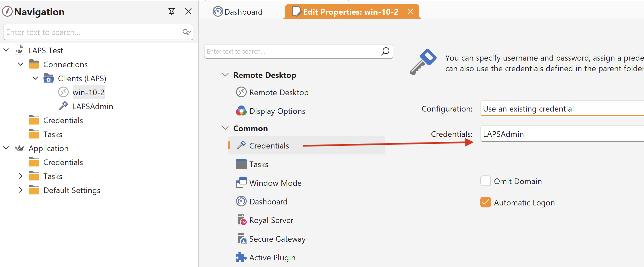The width and height of the screenshot is (644, 267).
Task: Select the Window Mode icon
Action: pyautogui.click(x=241, y=183)
